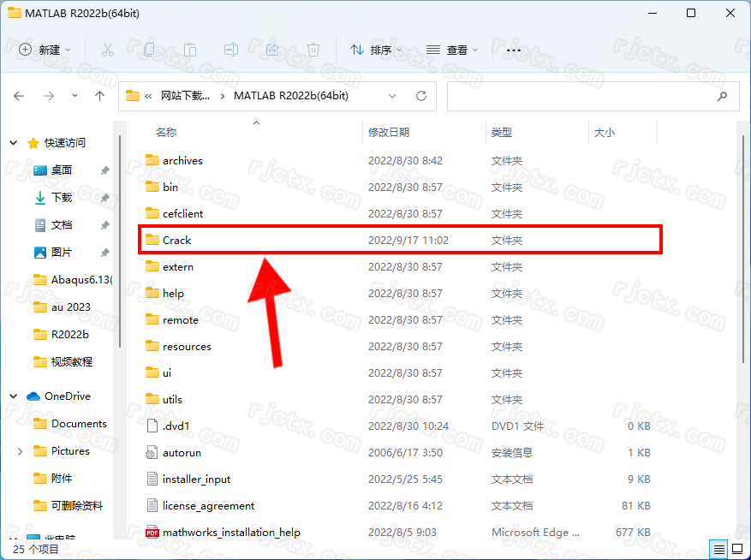Viewport: 751px width, 560px height.
Task: Open the 查看 (View) menu
Action: (452, 50)
